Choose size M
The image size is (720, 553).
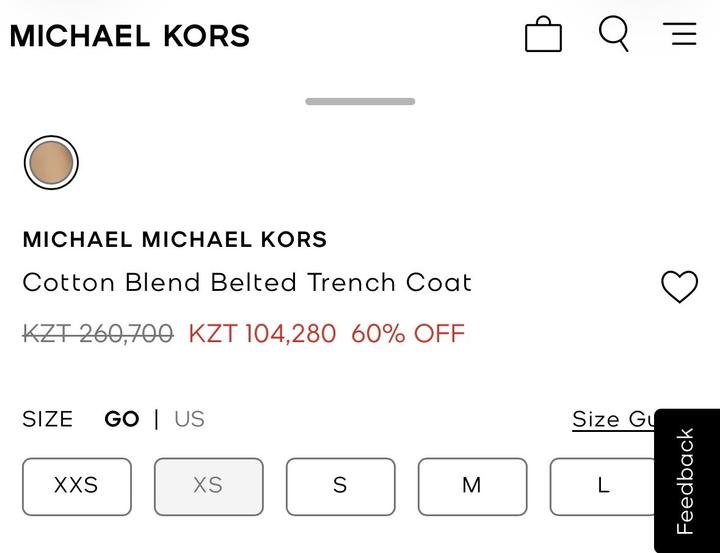(x=472, y=486)
